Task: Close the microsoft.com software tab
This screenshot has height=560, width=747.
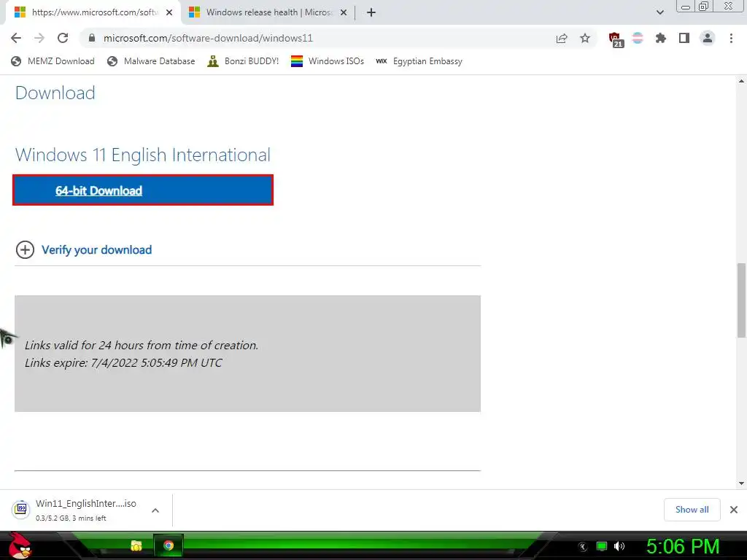Action: pos(169,12)
